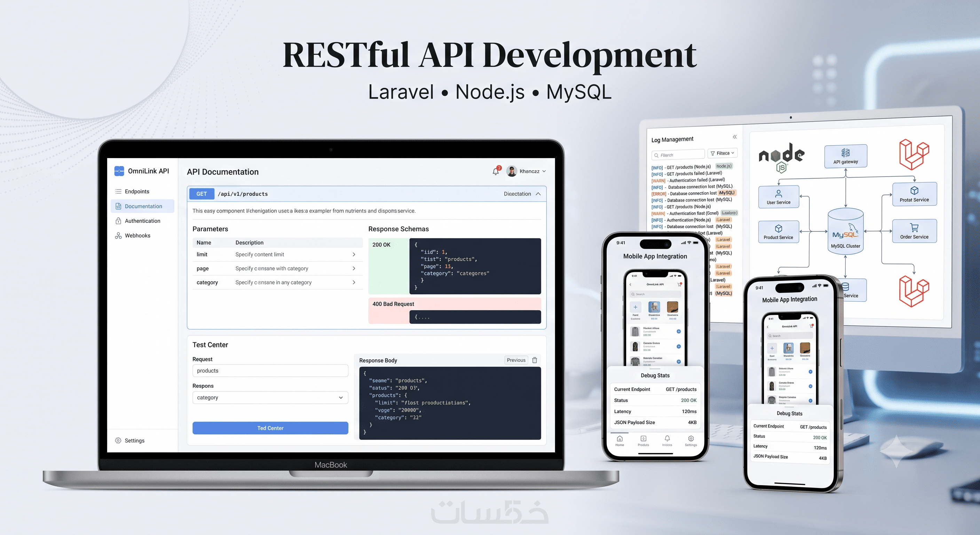Image resolution: width=980 pixels, height=535 pixels.
Task: Focus the Request field containing products
Action: click(270, 371)
